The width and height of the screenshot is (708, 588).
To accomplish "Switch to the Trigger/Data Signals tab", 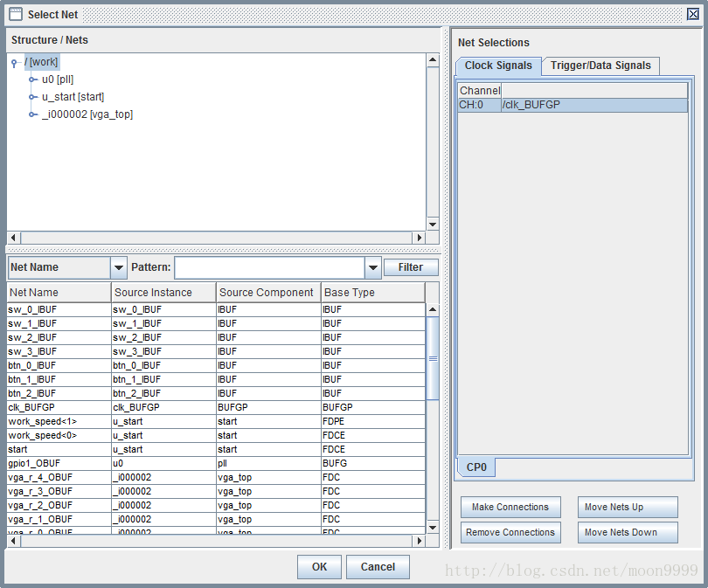I will tap(600, 66).
